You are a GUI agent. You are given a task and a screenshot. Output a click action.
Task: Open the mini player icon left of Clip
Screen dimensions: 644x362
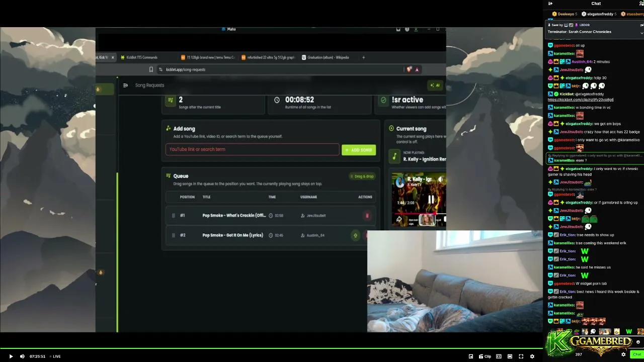pyautogui.click(x=471, y=356)
